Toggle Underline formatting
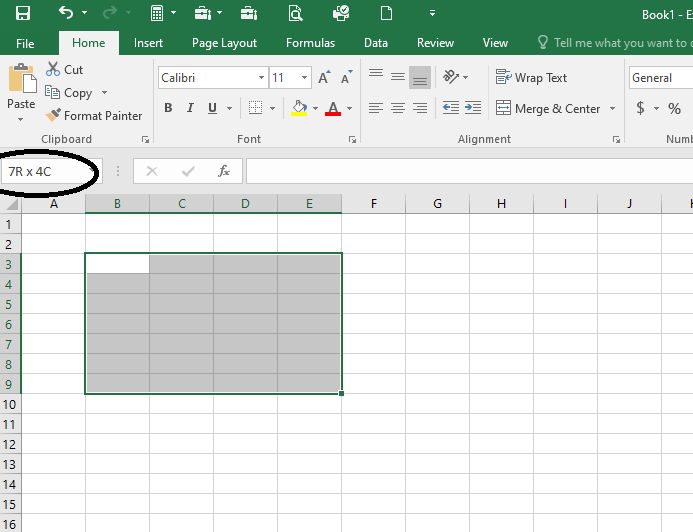Screen dimensions: 693x532 point(212,108)
